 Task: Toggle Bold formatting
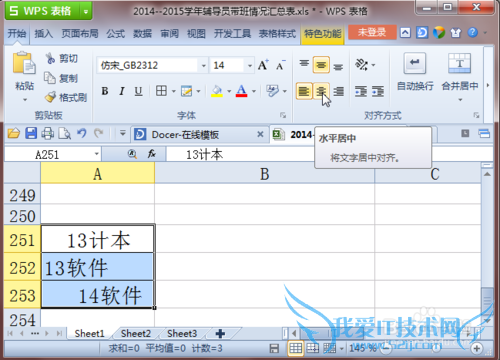(105, 91)
